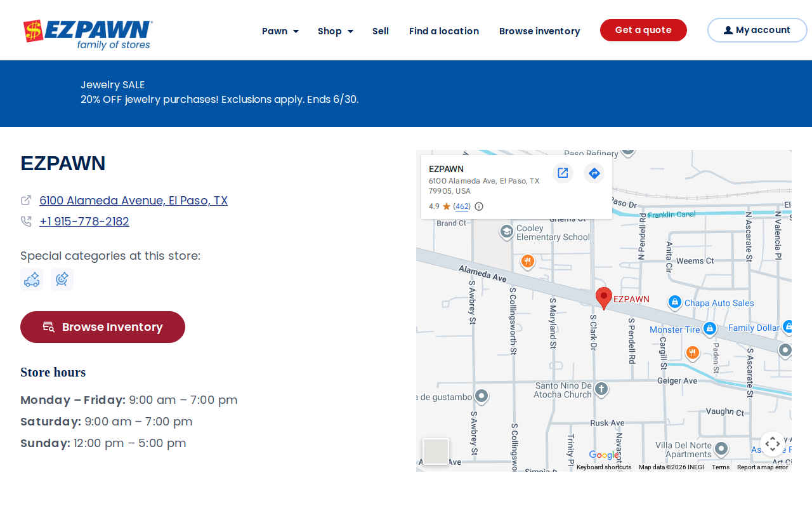
Task: Select the target special category icon
Action: (x=62, y=279)
